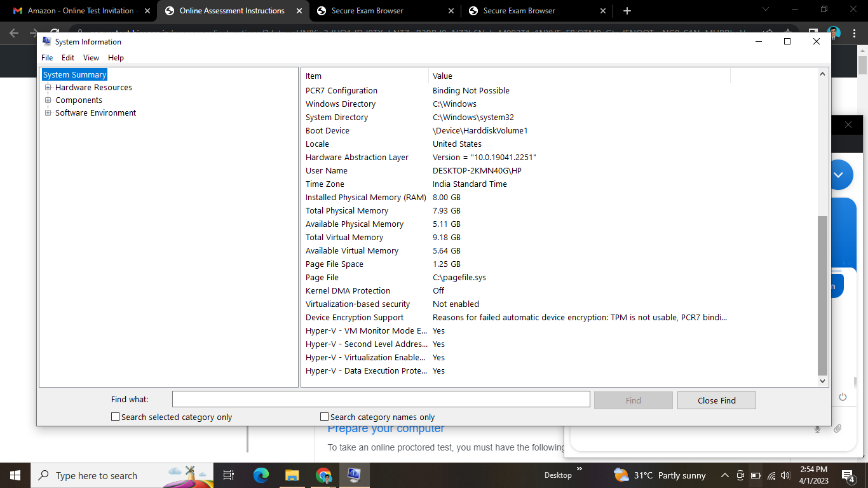
Task: Expand Software Environment tree node
Action: click(48, 113)
